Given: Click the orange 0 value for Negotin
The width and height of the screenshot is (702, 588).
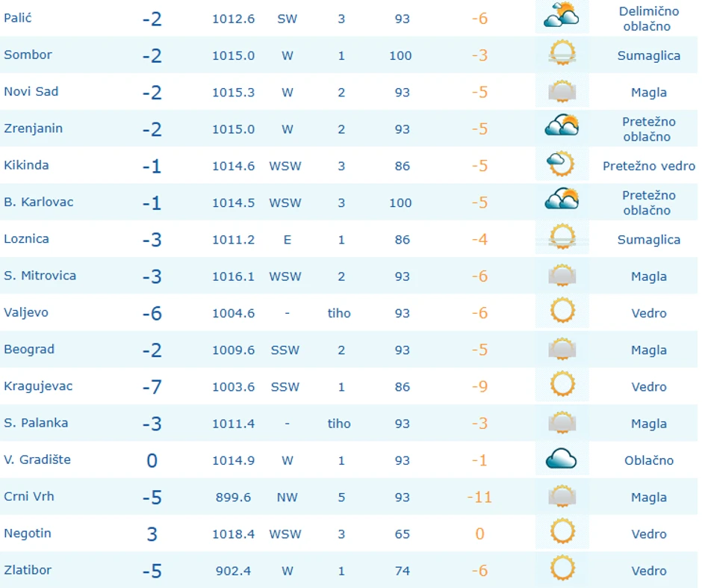Looking at the screenshot, I should coord(479,533).
